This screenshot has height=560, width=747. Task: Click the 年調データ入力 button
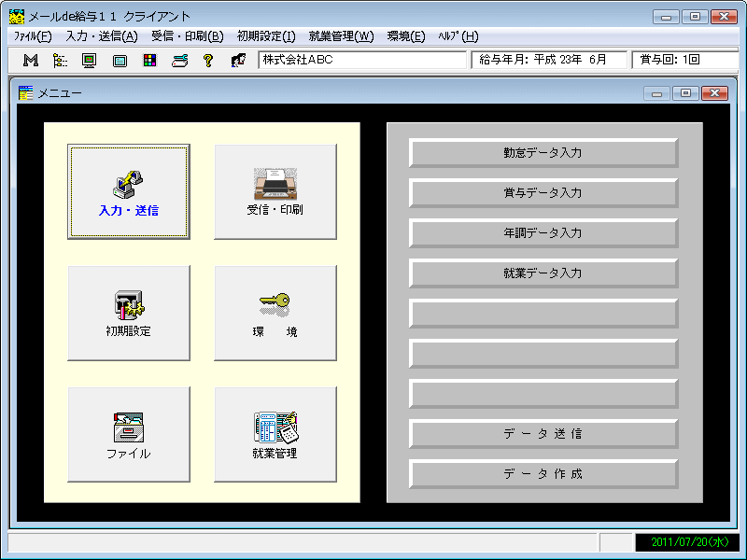tap(543, 232)
